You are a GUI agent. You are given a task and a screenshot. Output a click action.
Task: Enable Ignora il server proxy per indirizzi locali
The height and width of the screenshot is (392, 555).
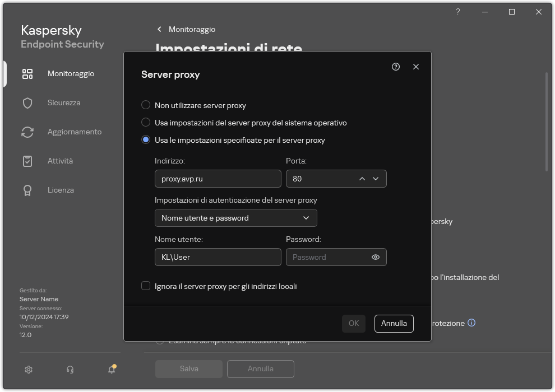pos(145,286)
